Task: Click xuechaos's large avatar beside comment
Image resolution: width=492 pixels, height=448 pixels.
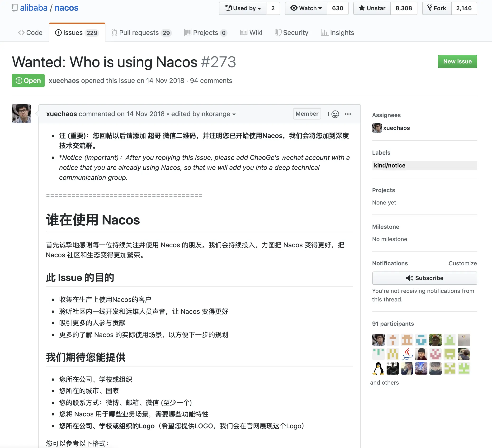Action: click(21, 114)
